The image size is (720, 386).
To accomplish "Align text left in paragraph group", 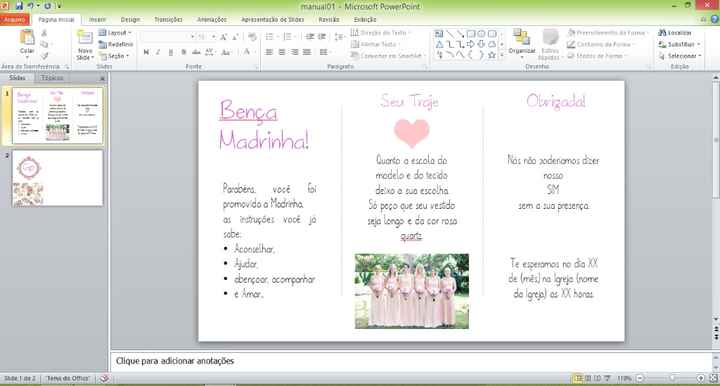I will (x=270, y=52).
